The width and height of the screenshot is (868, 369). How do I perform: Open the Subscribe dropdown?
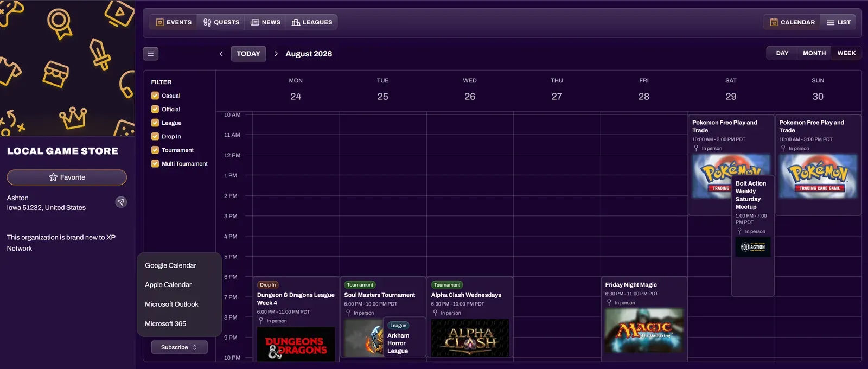coord(179,347)
